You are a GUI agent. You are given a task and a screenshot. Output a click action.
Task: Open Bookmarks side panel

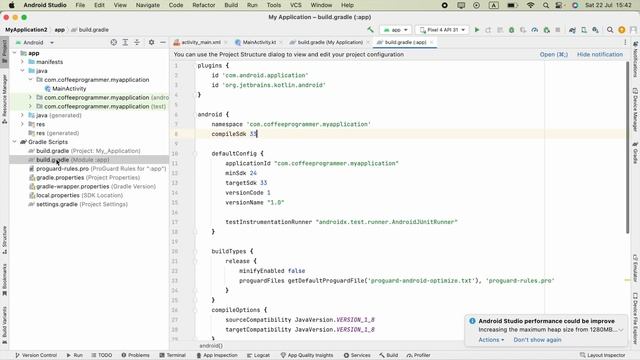[x=4, y=280]
